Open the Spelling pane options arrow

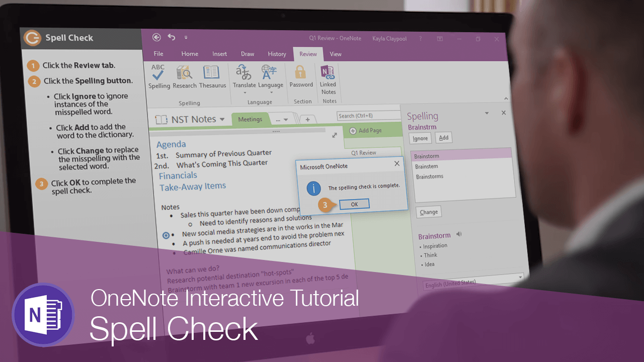pos(487,114)
